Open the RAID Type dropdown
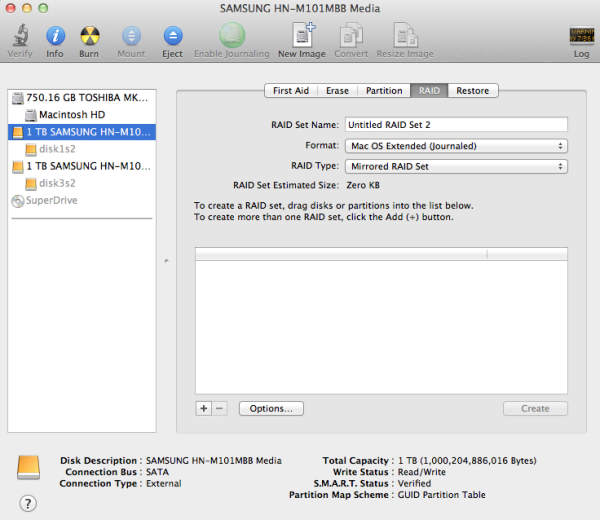Viewport: 600px width, 520px height. click(x=456, y=166)
